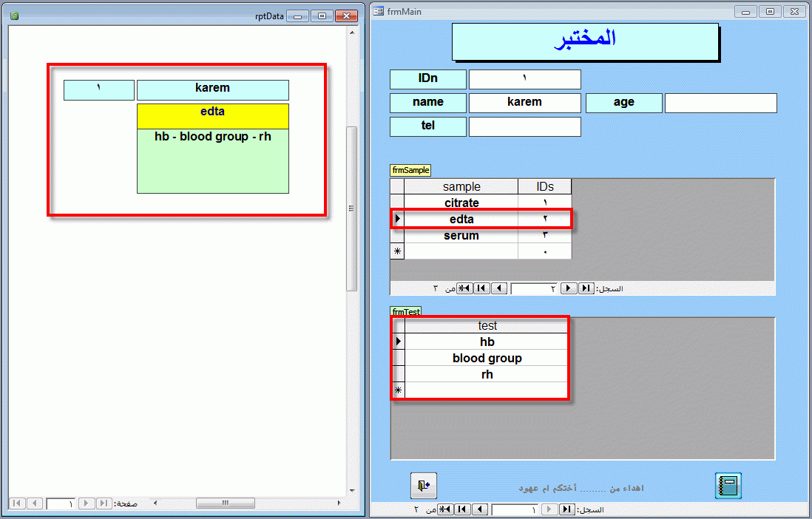812x519 pixels.
Task: Click previous record in frmMain bottom navigator
Action: 480,509
